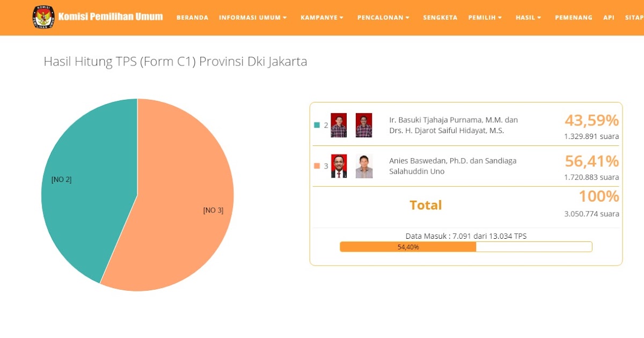The image size is (644, 338).
Task: Click the Komisi Pemilihan Umum header text
Action: pos(111,16)
